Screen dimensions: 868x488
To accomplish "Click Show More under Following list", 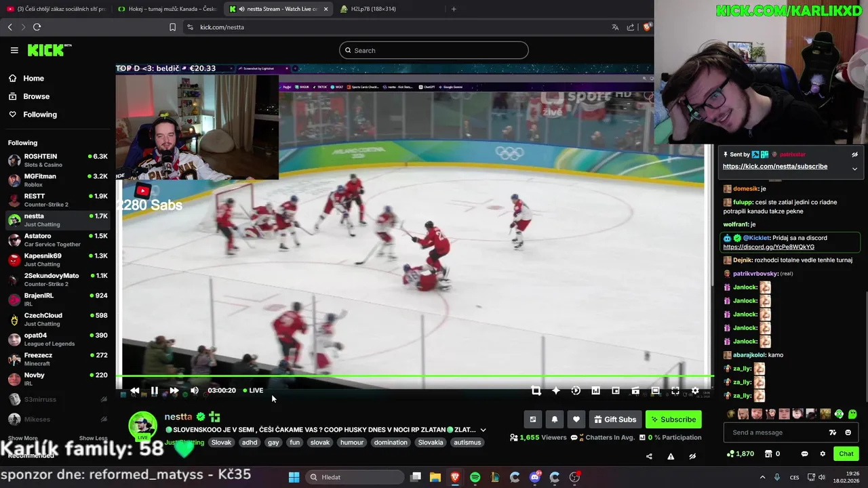I will pyautogui.click(x=22, y=438).
